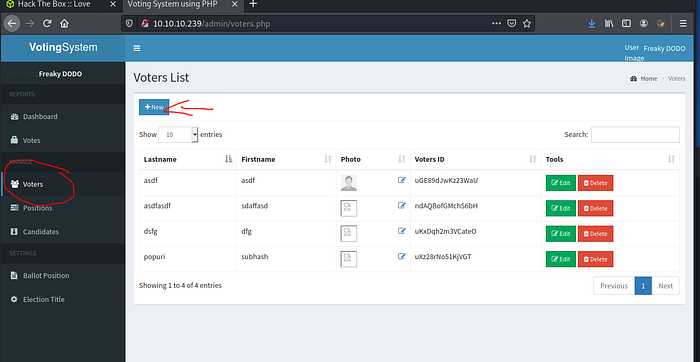700x362 pixels.
Task: Toggle the sidebar hamburger menu
Action: click(x=137, y=48)
